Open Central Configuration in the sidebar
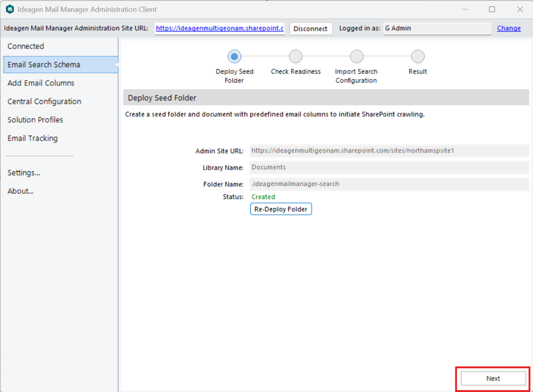 [x=60, y=102]
